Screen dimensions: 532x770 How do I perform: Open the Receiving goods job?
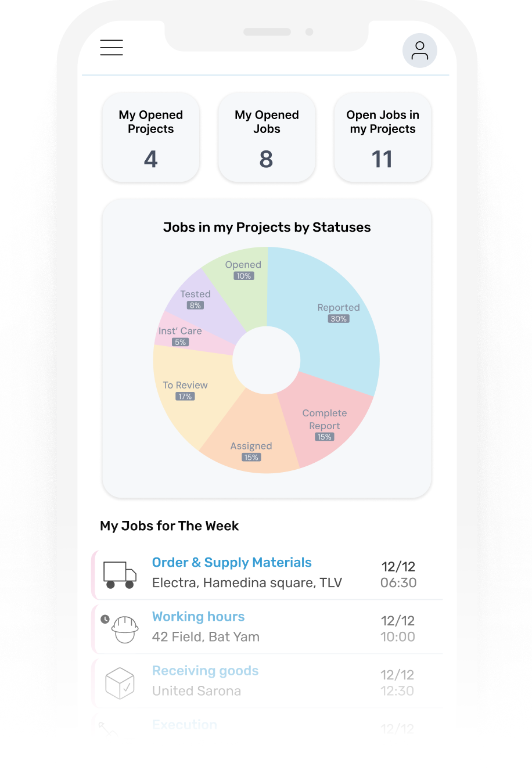[x=205, y=671]
